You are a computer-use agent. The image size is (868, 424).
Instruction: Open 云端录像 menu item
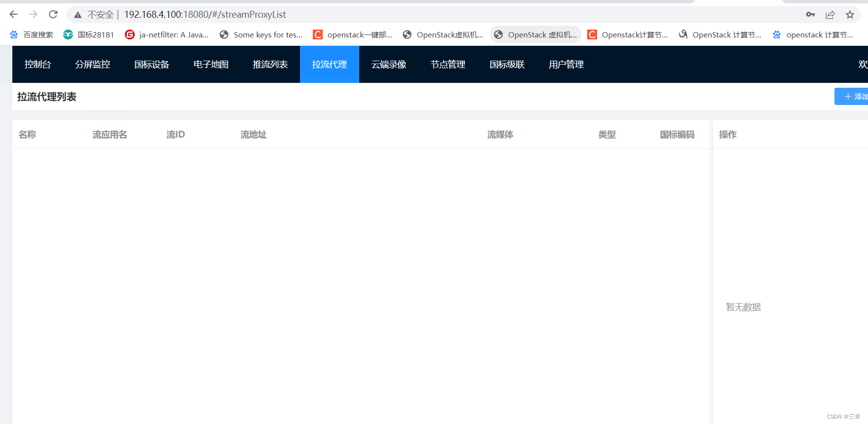click(389, 64)
